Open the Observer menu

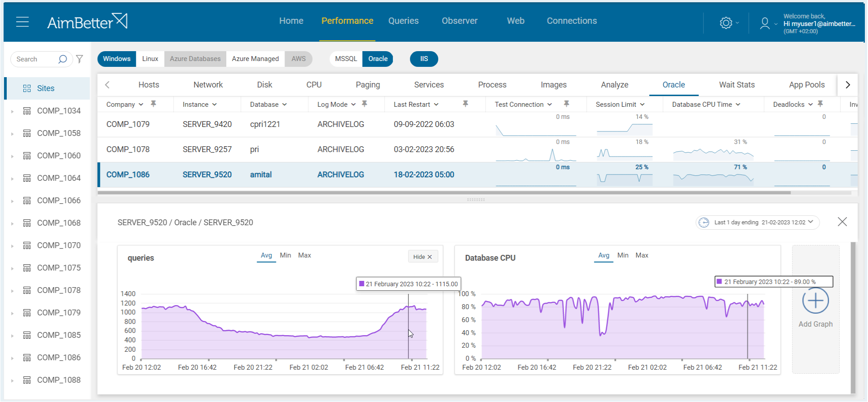point(459,21)
